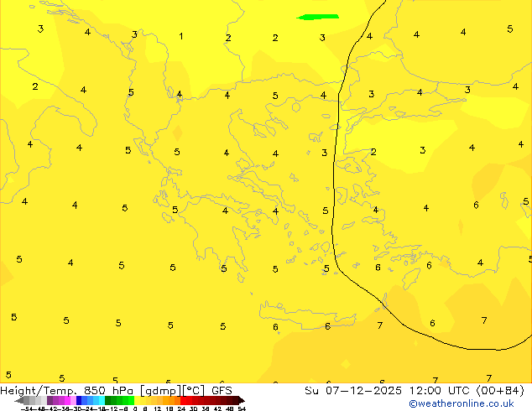Pick the cyan segment of the color scale
Viewport: 532px width, 411px height.
pyautogui.click(x=99, y=400)
